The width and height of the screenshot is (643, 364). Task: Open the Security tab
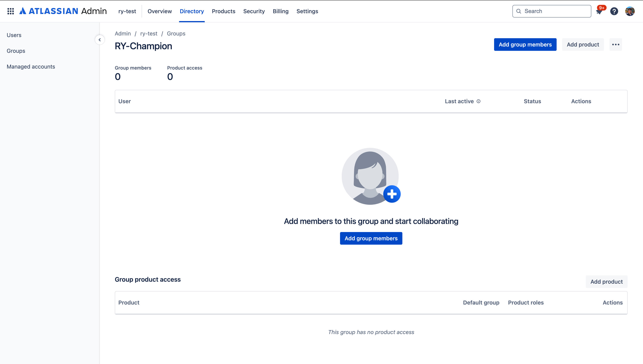pos(254,11)
